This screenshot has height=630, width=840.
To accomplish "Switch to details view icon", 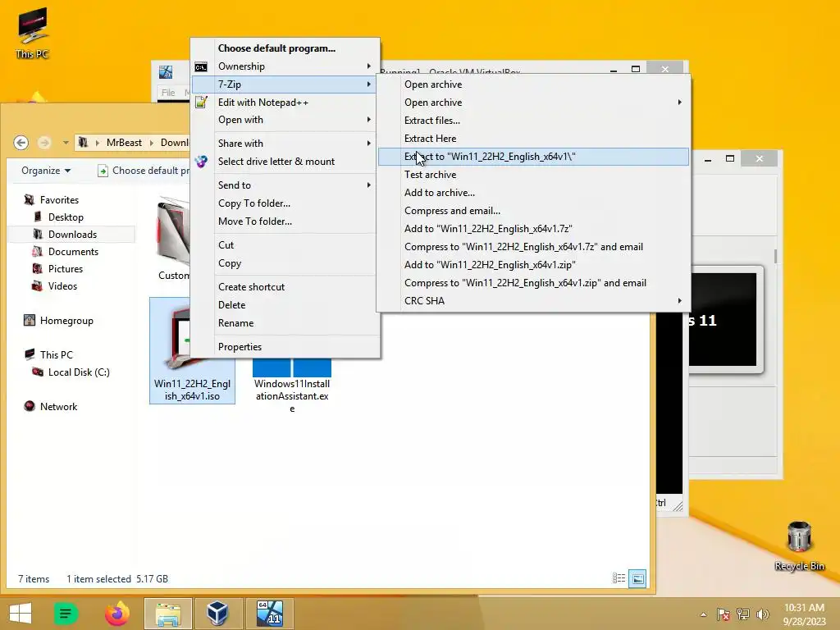I will 619,578.
